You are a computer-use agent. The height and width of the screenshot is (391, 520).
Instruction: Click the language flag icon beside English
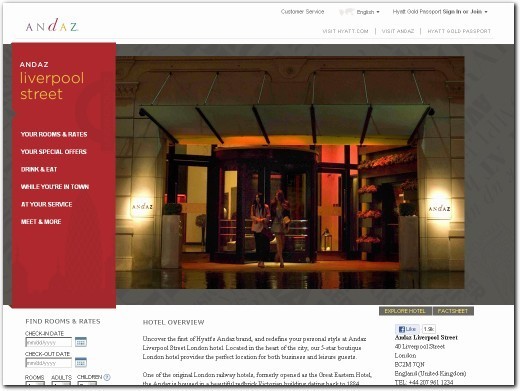[x=346, y=12]
